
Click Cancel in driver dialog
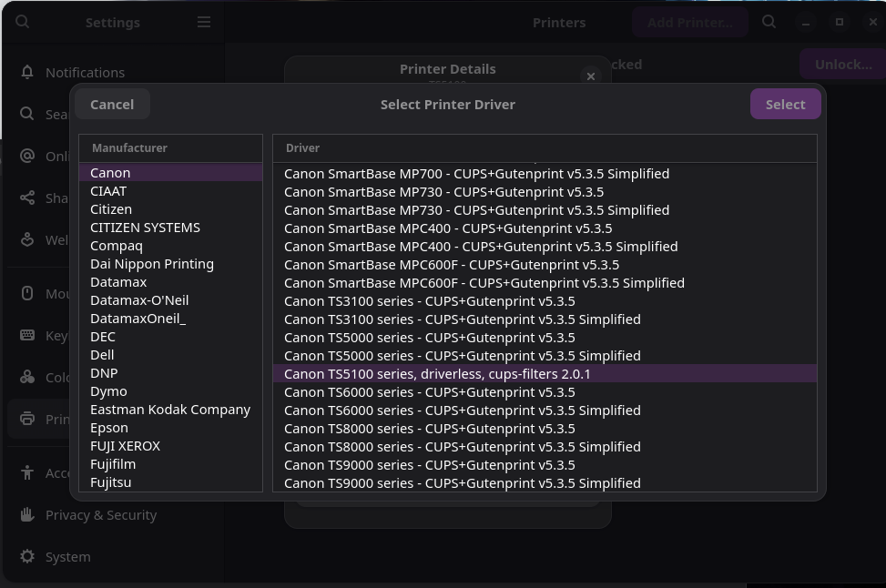[112, 104]
